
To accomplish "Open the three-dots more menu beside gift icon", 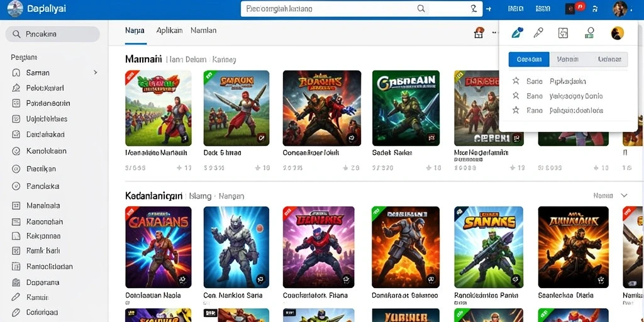I will pos(493,33).
